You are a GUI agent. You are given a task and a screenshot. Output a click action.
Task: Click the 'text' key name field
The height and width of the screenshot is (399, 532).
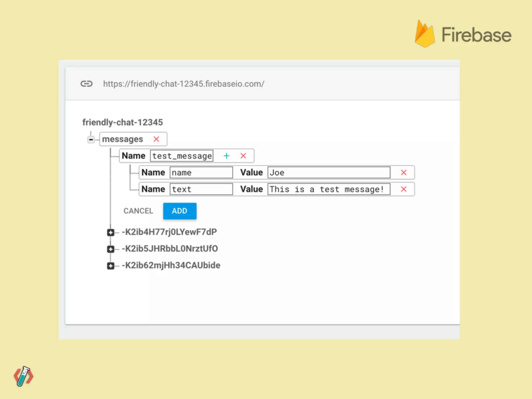pyautogui.click(x=201, y=189)
